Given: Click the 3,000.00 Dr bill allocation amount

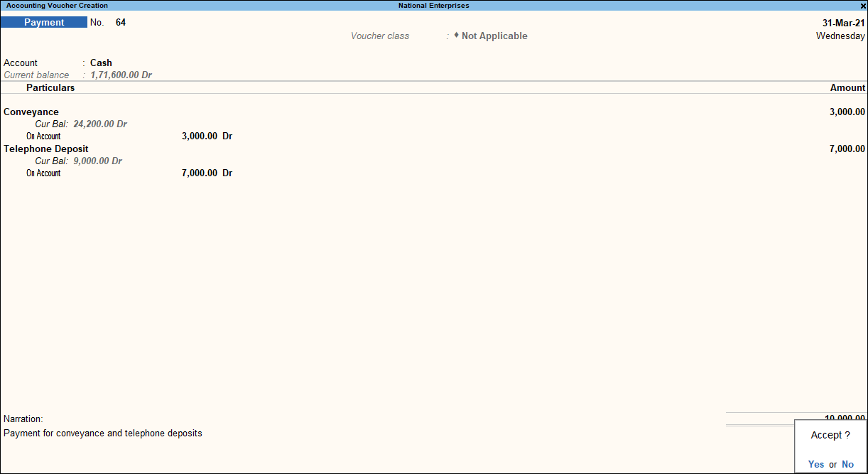Looking at the screenshot, I should [x=207, y=136].
